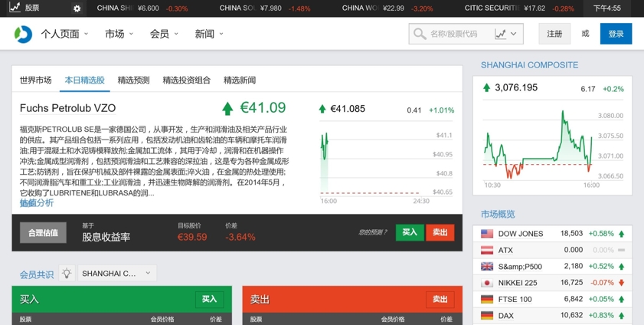Viewport: 644px width, 325px height.
Task: Open the Fuchs Petrolub VZO stock link
Action: click(x=67, y=109)
